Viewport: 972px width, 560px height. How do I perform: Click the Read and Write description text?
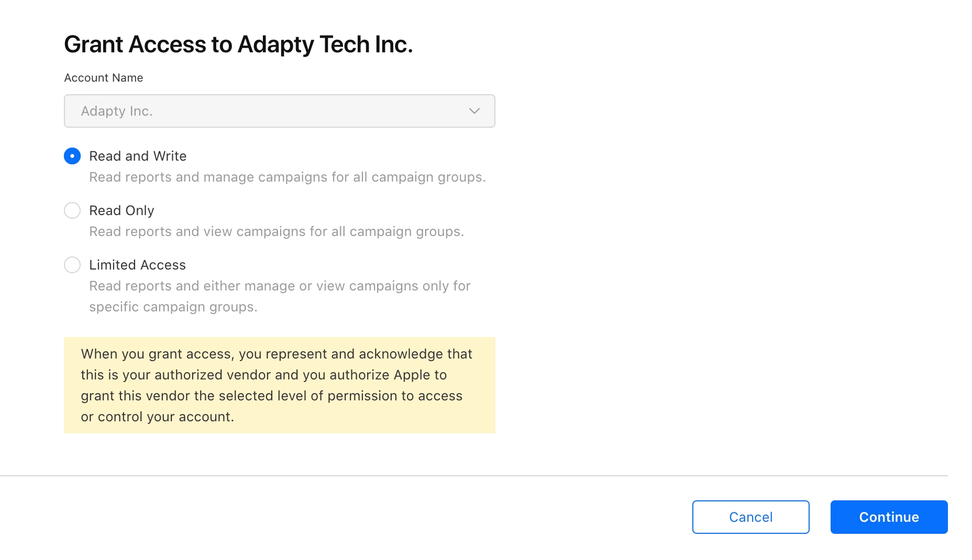point(288,177)
